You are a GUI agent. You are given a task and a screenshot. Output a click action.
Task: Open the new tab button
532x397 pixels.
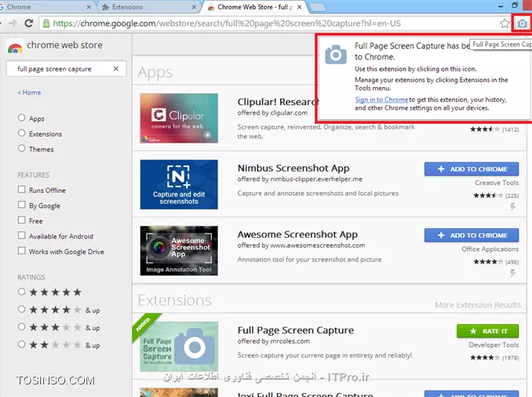(x=318, y=7)
